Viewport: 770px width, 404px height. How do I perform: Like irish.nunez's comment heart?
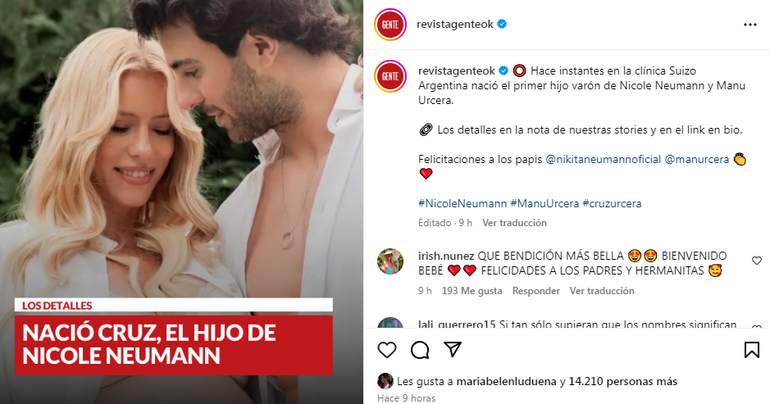click(x=757, y=261)
